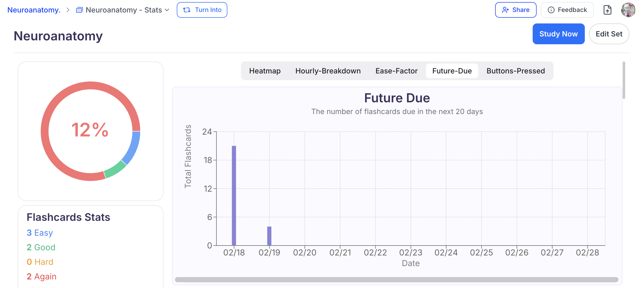Click the vertical scrollbar on the right

(624, 80)
